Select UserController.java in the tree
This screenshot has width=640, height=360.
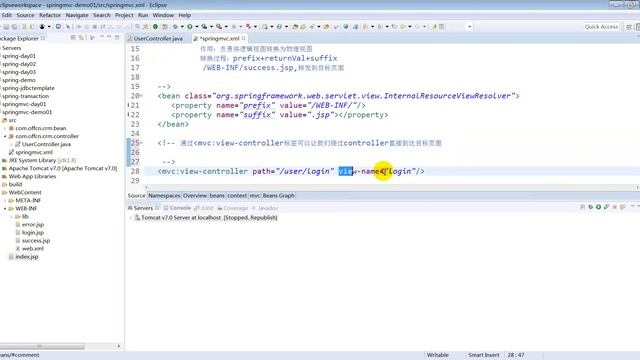click(x=46, y=144)
